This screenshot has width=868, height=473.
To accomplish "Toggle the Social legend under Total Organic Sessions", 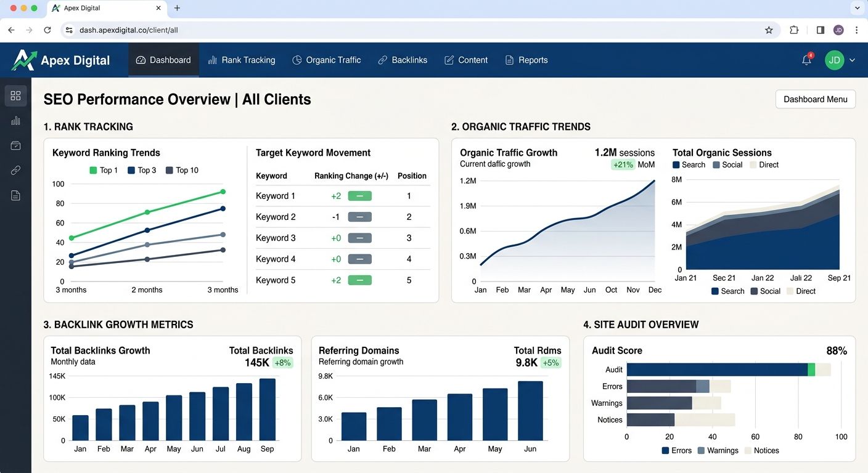I will pos(727,164).
